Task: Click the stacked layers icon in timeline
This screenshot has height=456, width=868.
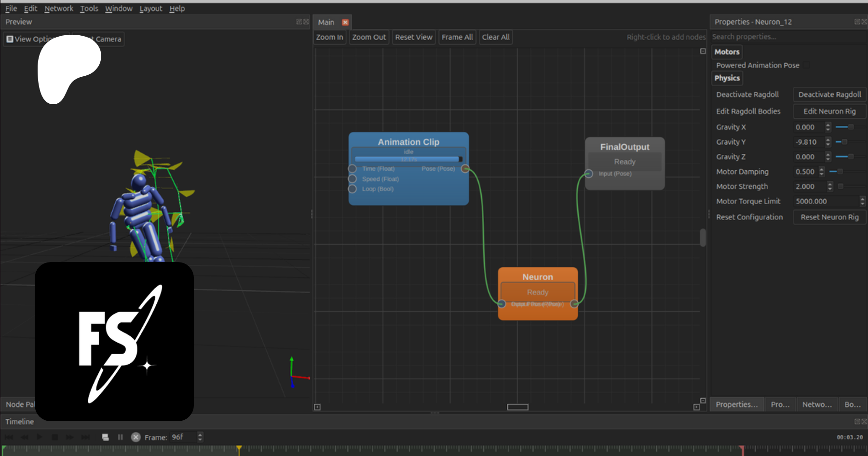Action: pos(105,437)
